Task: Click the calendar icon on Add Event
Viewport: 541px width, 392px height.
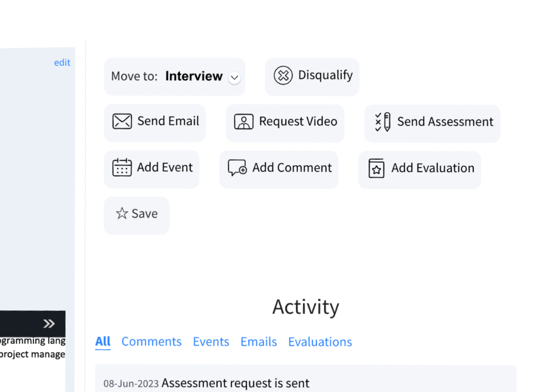Action: (122, 167)
